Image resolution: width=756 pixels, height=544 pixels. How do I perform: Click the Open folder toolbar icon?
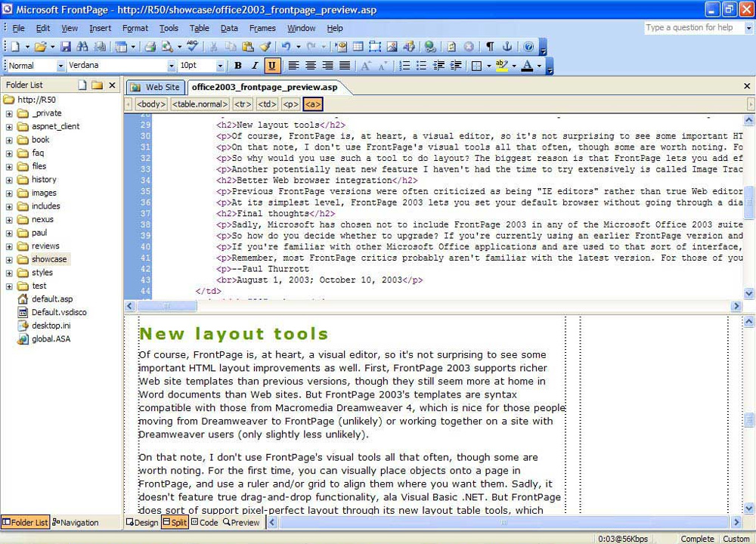tap(41, 47)
